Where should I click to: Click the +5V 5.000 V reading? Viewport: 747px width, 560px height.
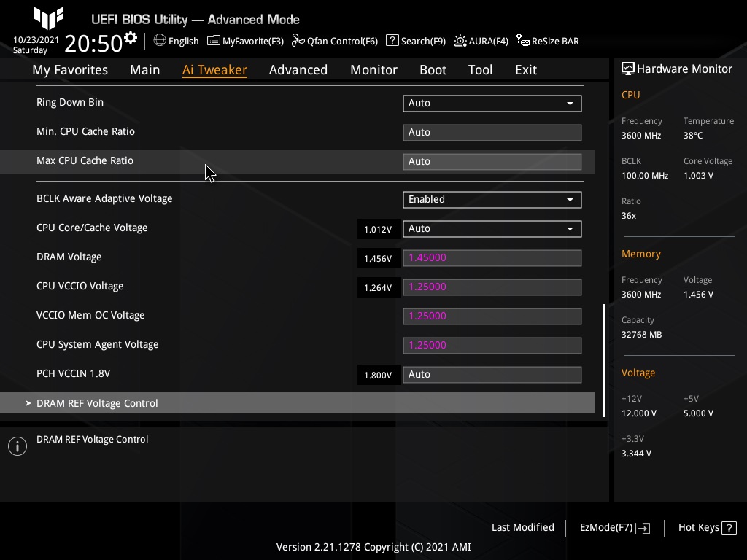[x=698, y=413]
